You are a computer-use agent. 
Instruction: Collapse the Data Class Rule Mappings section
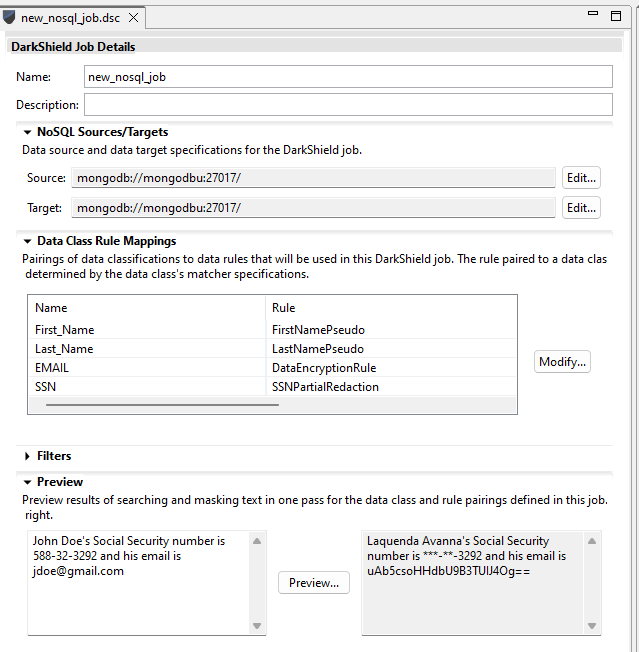pos(27,241)
